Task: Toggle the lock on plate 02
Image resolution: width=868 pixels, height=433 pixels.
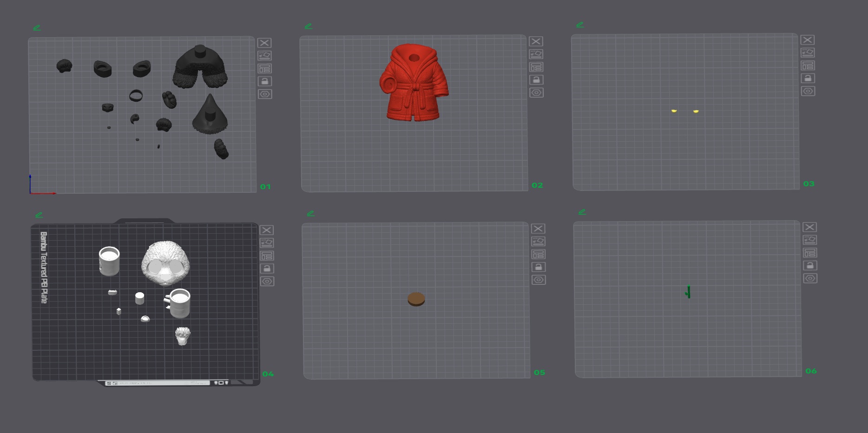Action: (536, 80)
